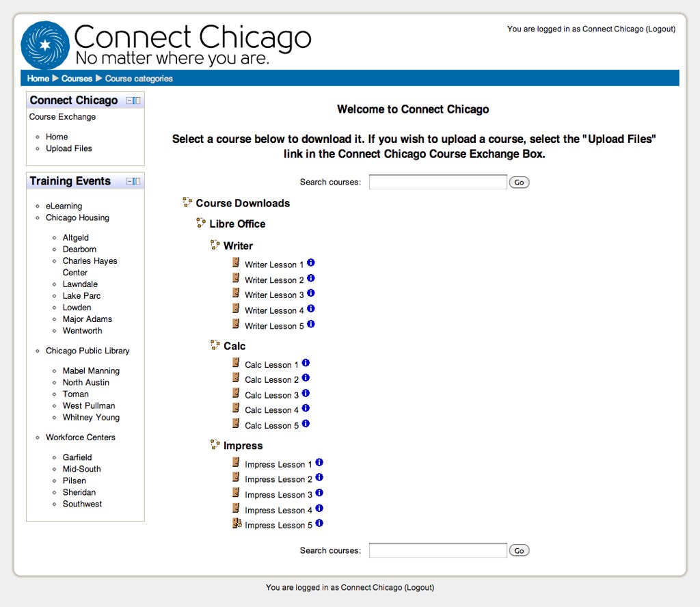Open info for Calc Lesson 3
This screenshot has width=700, height=607.
click(x=306, y=393)
